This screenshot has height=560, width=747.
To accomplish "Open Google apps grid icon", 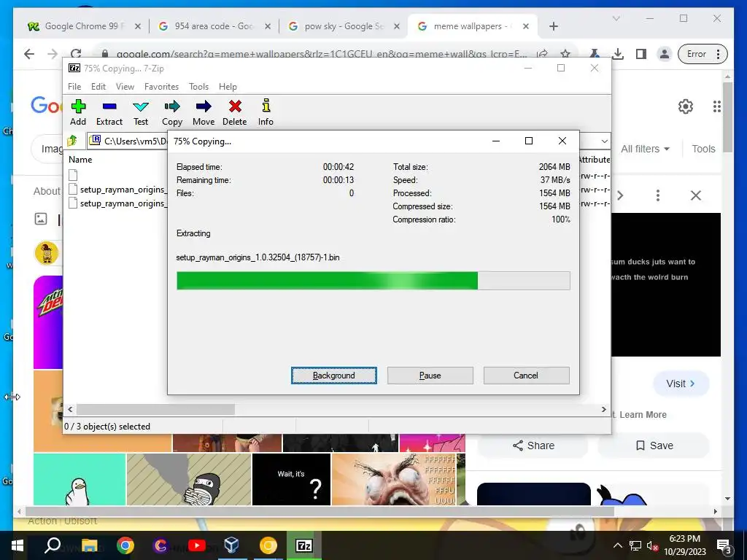I will point(716,106).
